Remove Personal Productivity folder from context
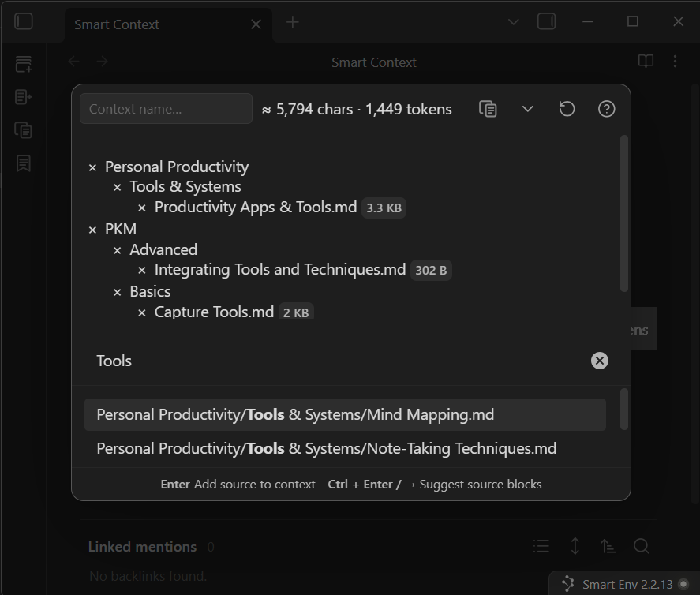Image resolution: width=700 pixels, height=595 pixels. 92,167
